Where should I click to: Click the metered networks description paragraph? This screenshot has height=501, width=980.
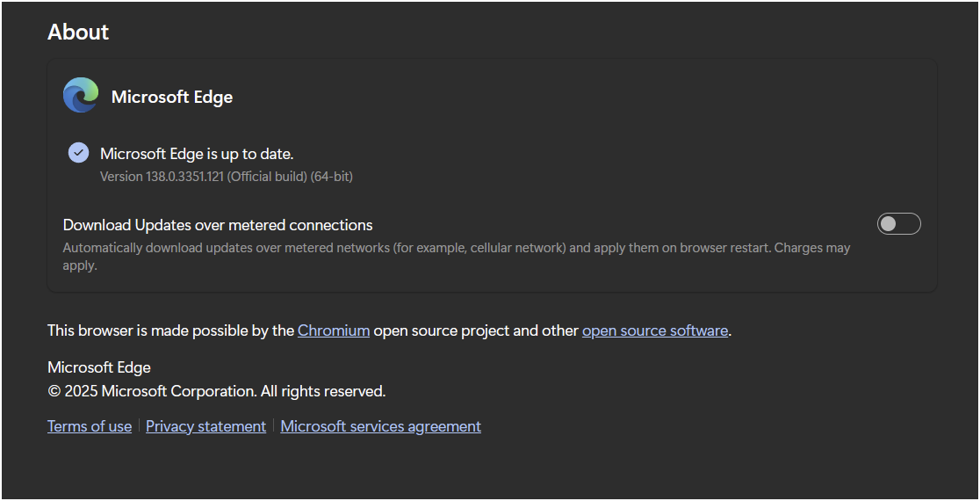click(457, 257)
